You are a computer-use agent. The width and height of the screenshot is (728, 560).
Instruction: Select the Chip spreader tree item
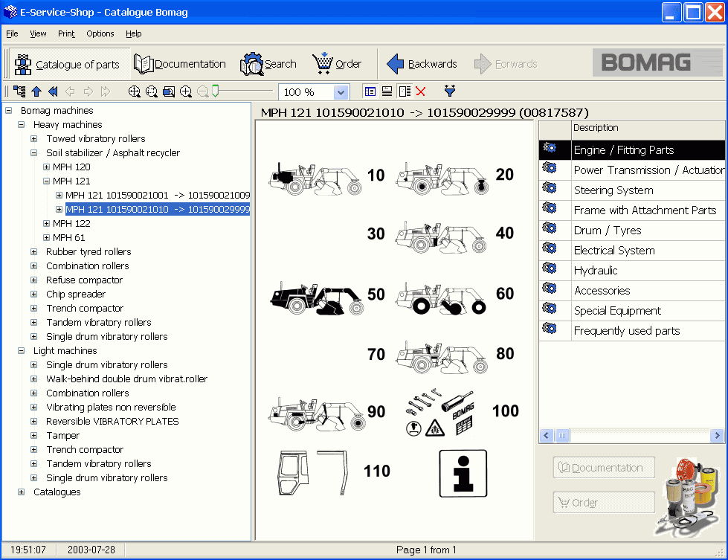tap(76, 294)
